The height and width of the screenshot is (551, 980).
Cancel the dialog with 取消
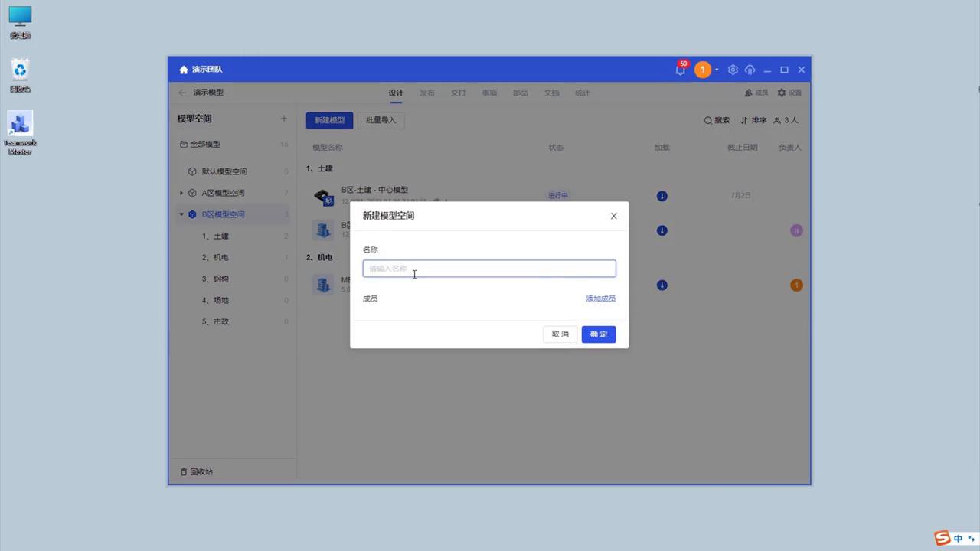click(x=560, y=334)
